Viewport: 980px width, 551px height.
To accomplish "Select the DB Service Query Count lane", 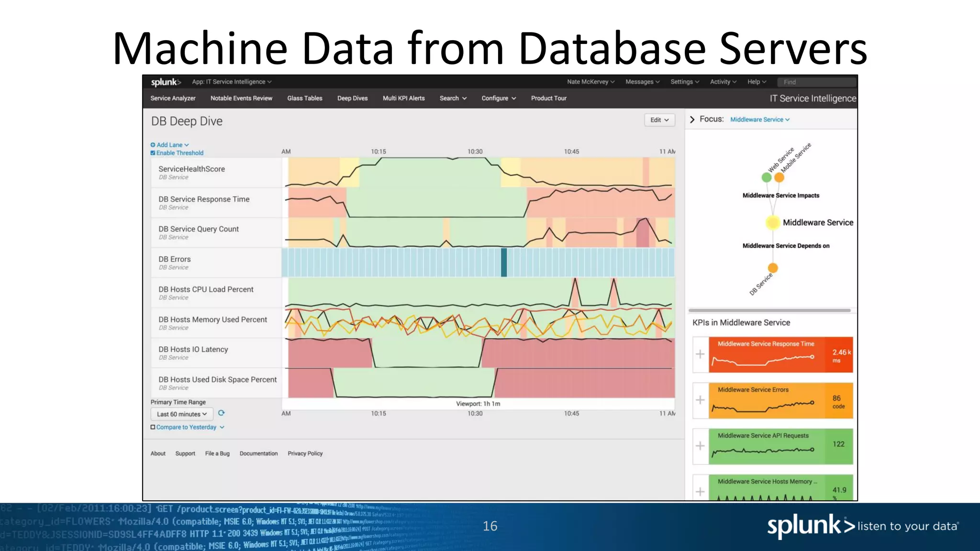I will point(216,233).
